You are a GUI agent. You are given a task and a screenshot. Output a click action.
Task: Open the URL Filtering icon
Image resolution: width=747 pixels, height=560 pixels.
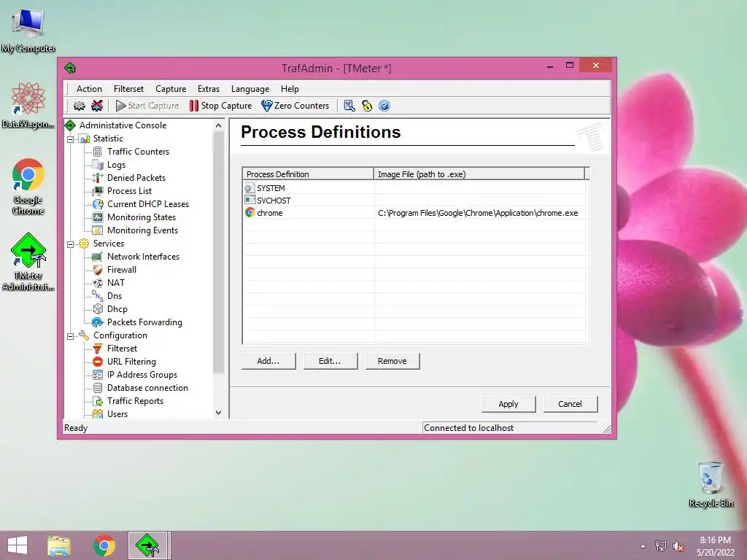click(98, 362)
